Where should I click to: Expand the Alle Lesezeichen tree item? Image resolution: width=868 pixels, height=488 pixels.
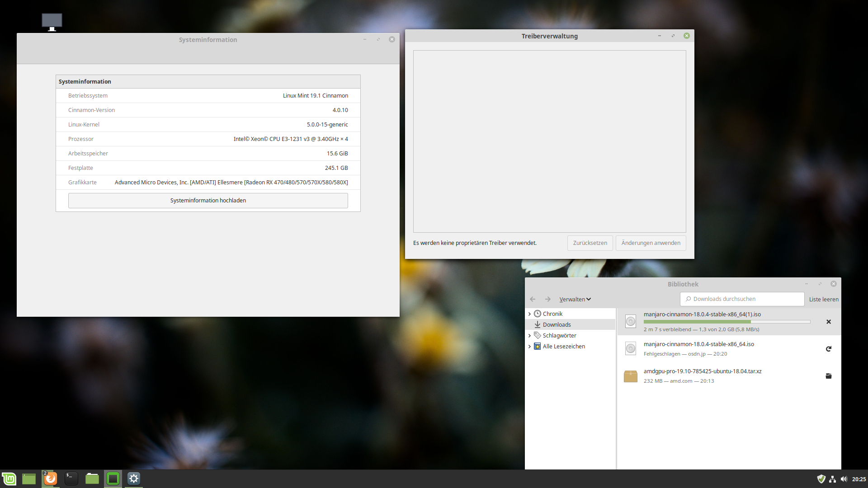(x=529, y=347)
